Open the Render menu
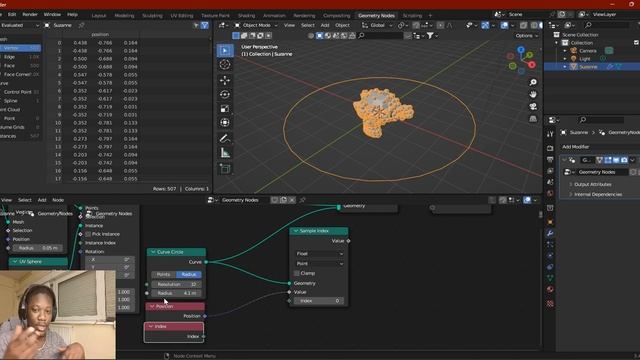This screenshot has width=640, height=360. [30, 14]
